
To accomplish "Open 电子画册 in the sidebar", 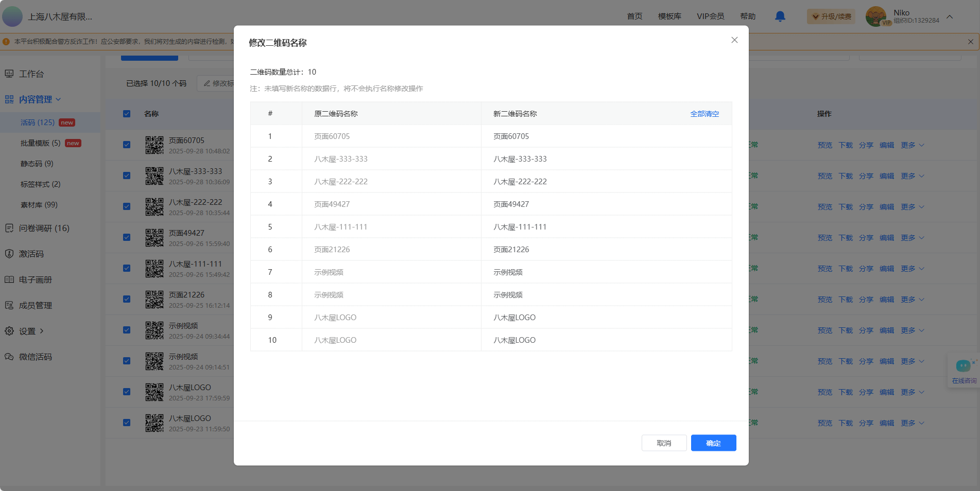I will [x=35, y=279].
